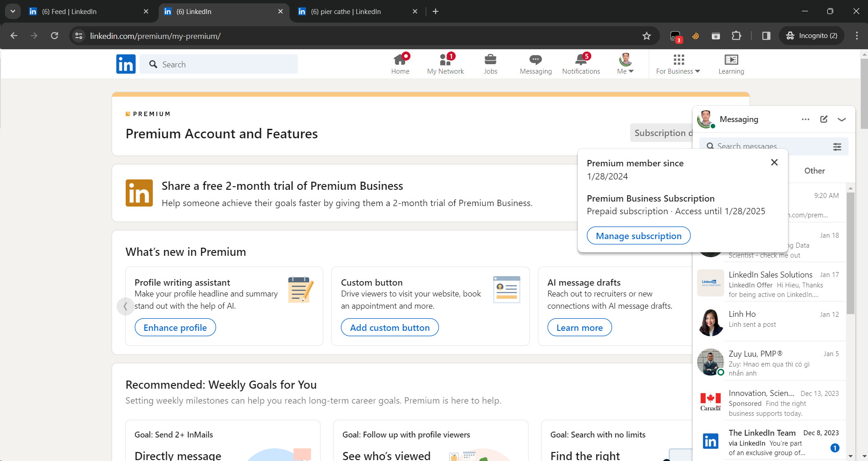Switch to pier cathe LinkedIn tab
The image size is (868, 461).
(358, 11)
